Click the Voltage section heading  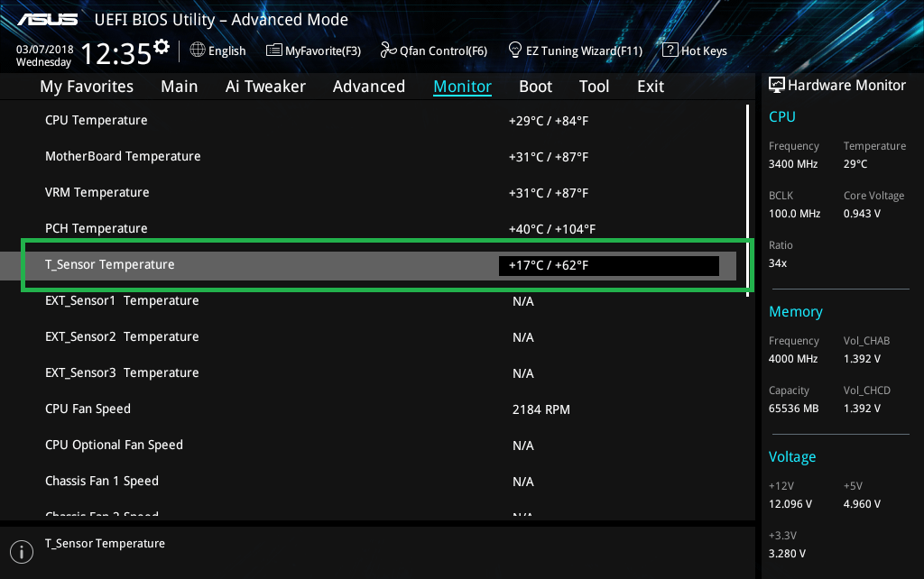pos(792,457)
